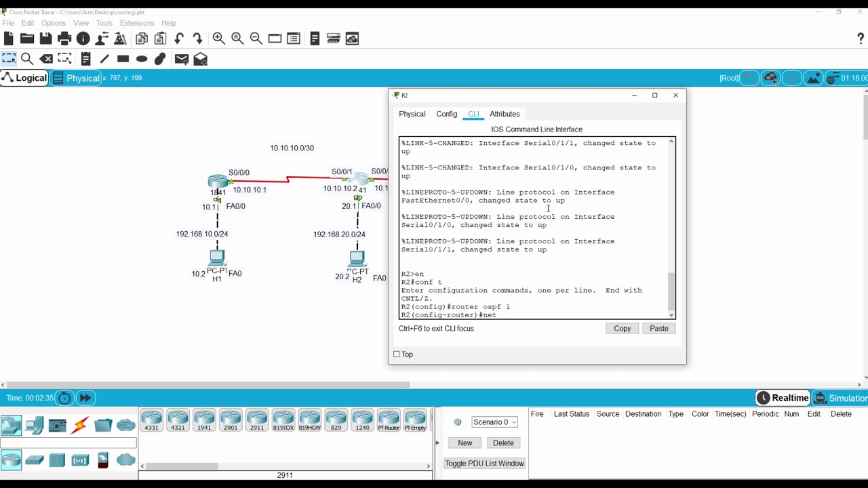Select the Wireless Devices subcategory icon
868x488 pixels.
80,461
